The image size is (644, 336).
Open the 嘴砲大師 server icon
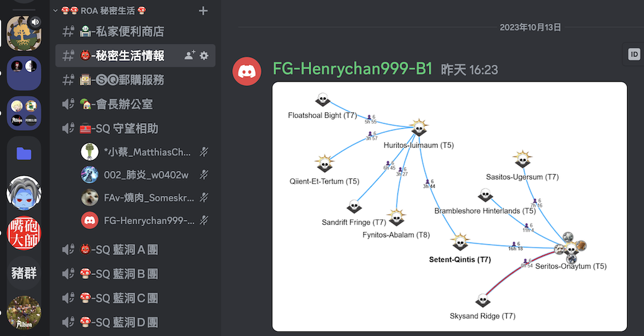[x=24, y=234]
